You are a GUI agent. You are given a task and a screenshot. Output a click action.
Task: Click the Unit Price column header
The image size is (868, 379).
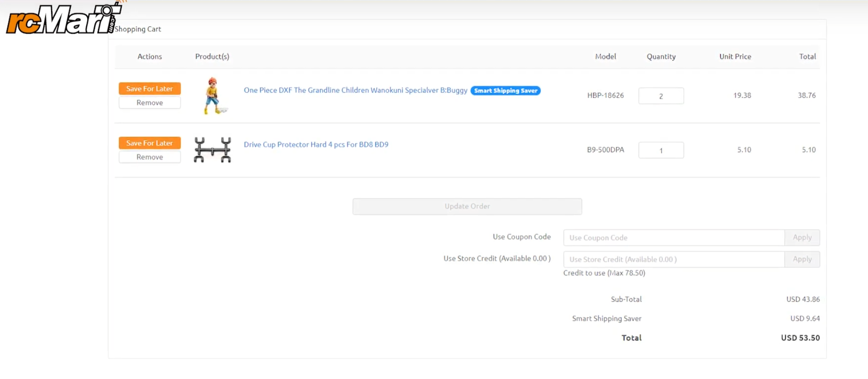tap(735, 56)
